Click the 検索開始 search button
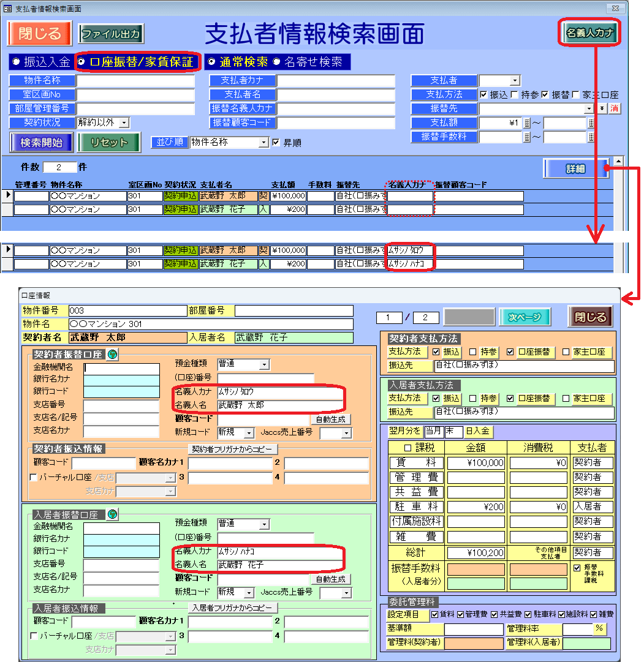 tap(42, 142)
